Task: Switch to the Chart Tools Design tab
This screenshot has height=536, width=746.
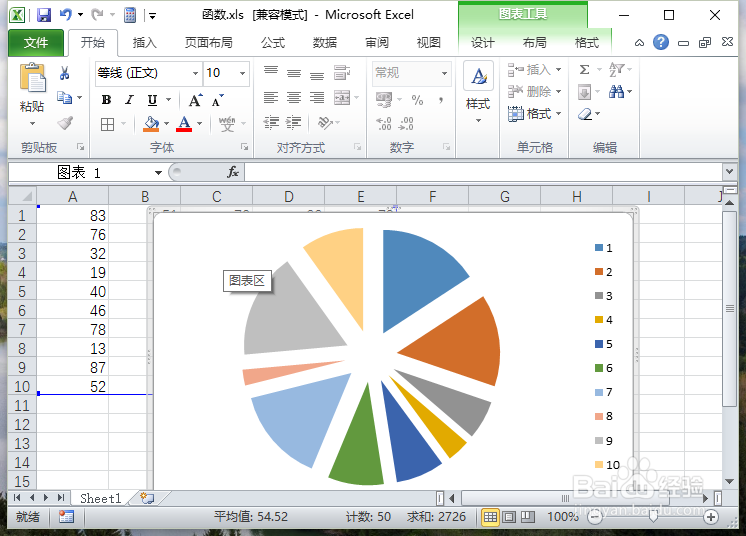Action: point(482,43)
